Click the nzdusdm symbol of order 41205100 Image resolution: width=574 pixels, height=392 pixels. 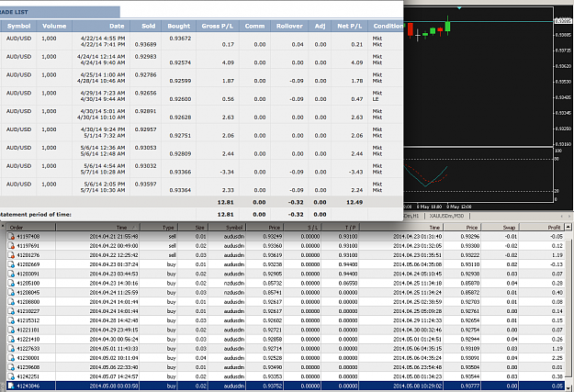click(234, 284)
